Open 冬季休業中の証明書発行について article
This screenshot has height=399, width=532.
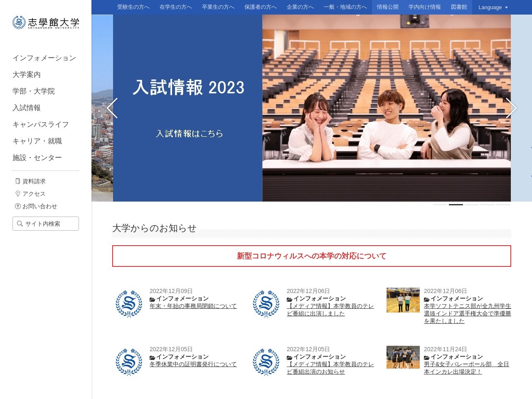[193, 364]
